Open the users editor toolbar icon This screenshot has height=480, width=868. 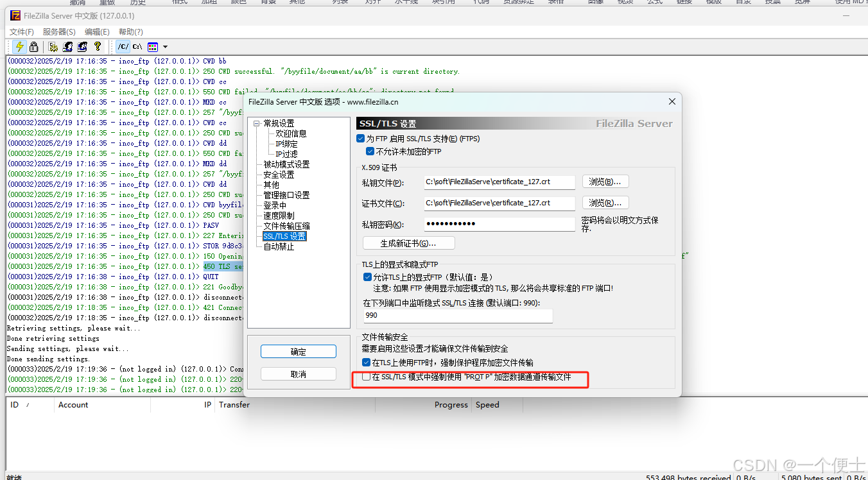[67, 47]
